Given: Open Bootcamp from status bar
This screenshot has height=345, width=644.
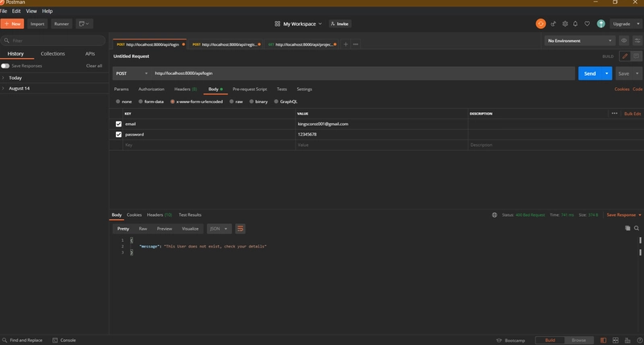Looking at the screenshot, I should (511, 340).
